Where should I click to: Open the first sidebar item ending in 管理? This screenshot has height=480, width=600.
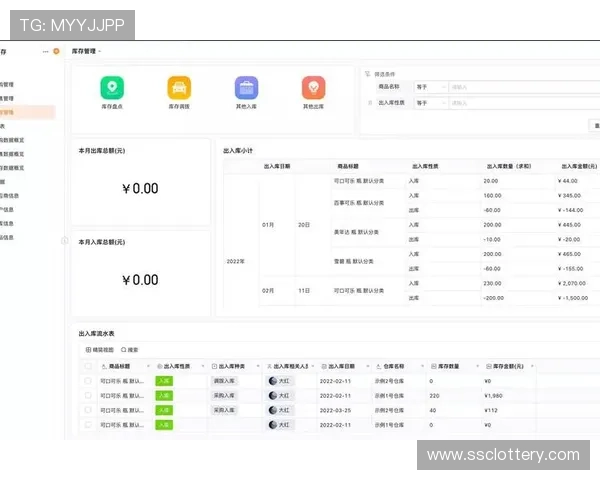coord(7,84)
